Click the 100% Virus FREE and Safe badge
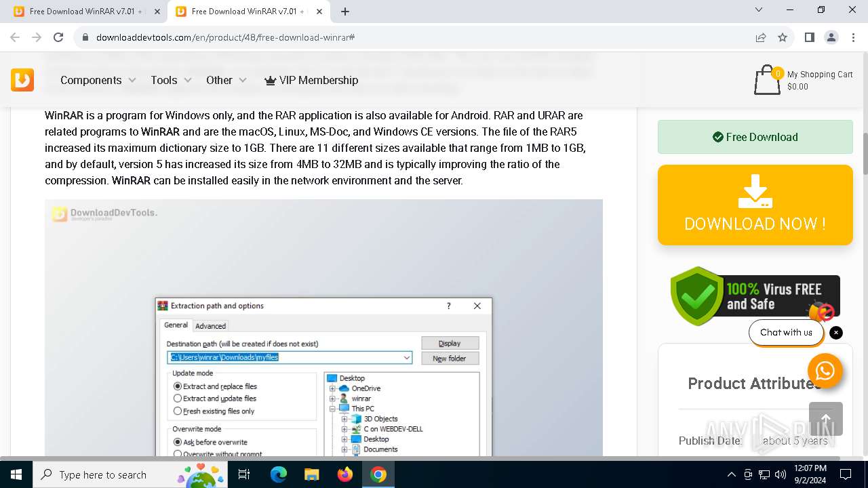Viewport: 868px width, 488px height. 755,296
